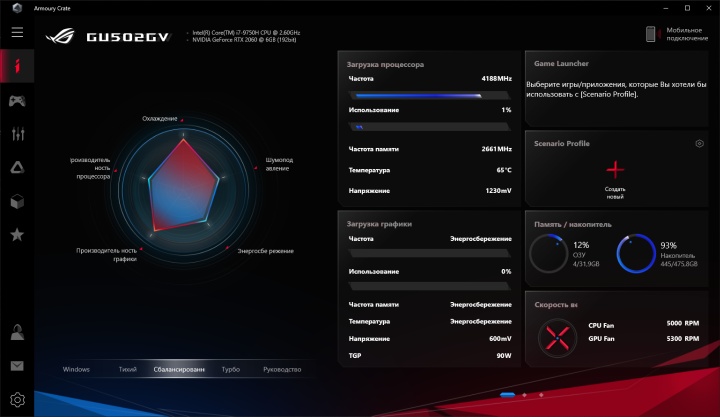Open the settings gear in sidebar
Image resolution: width=720 pixels, height=417 pixels.
pyautogui.click(x=17, y=400)
